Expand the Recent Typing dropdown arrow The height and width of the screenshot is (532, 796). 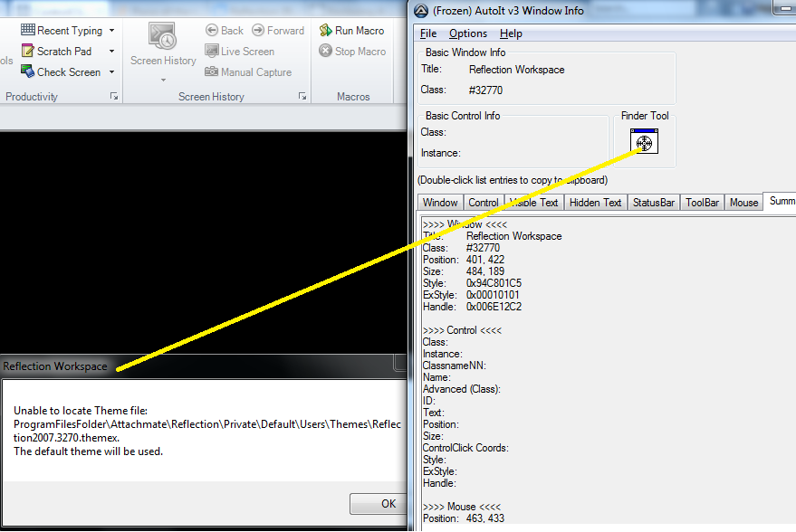tap(111, 31)
